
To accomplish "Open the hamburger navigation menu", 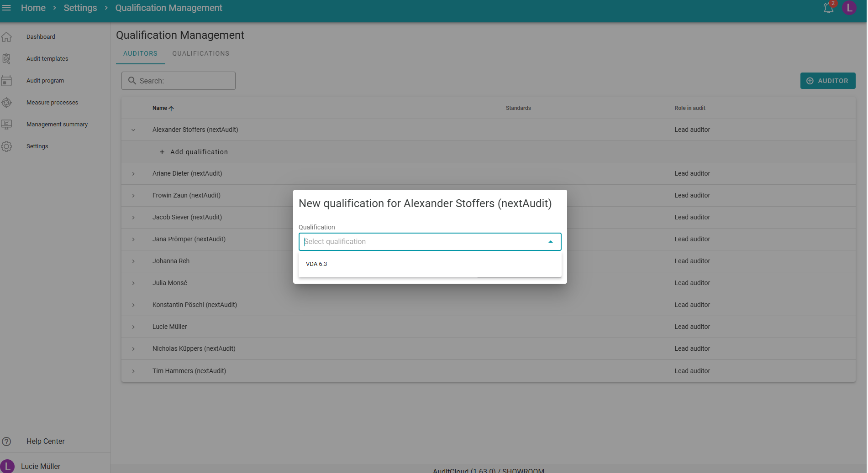I will tap(6, 8).
